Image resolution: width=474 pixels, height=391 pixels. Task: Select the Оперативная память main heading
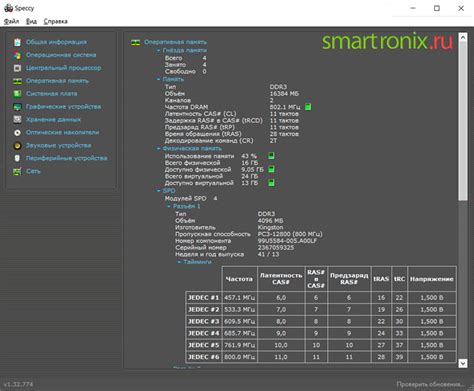(175, 42)
